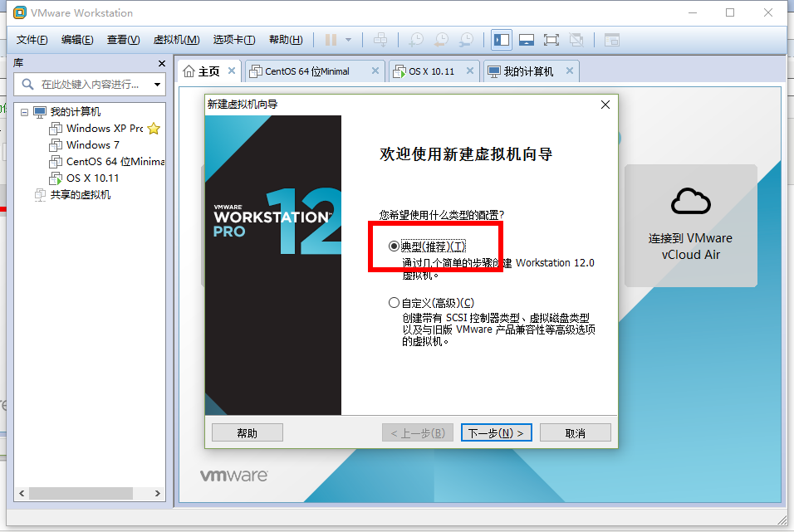Click the VMware Workstation title bar app icon
Viewport: 794px width, 532px height.
pos(20,12)
